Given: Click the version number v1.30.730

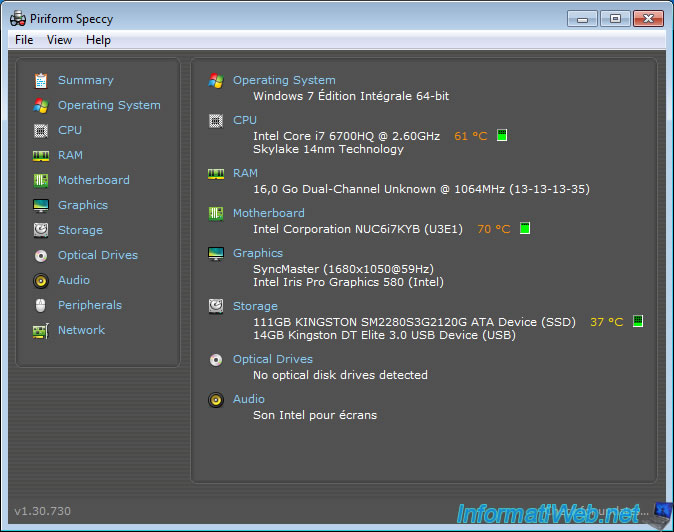Looking at the screenshot, I should (x=43, y=511).
